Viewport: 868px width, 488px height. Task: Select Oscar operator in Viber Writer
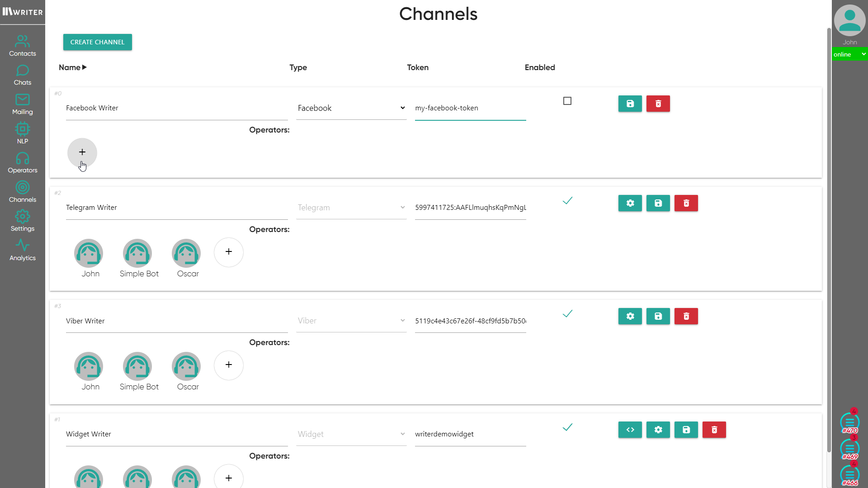(x=186, y=366)
